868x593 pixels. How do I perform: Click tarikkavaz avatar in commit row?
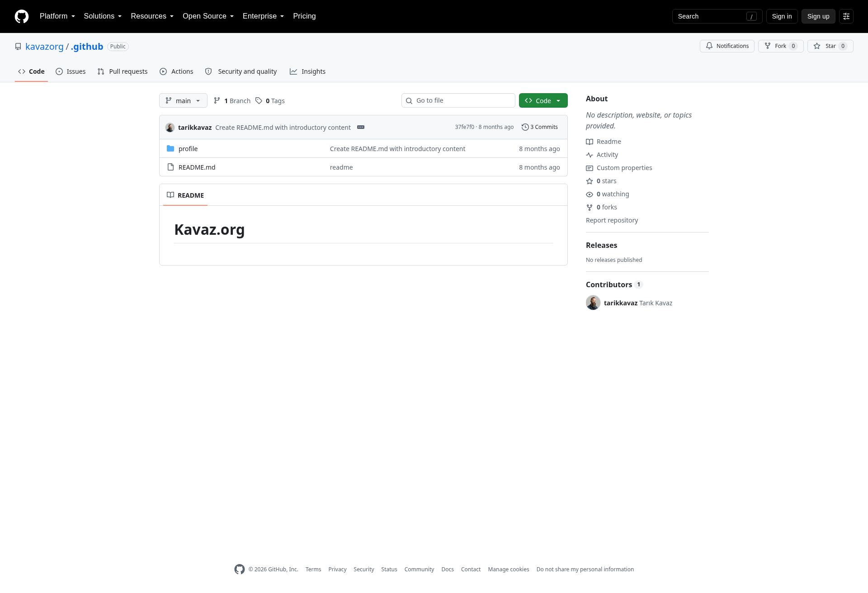170,128
